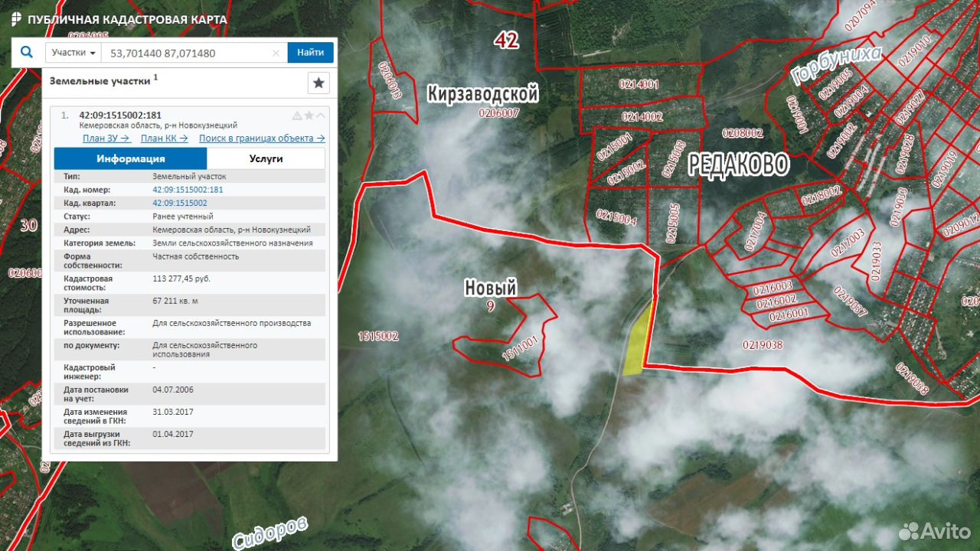The image size is (980, 551).
Task: Follow Поиск в границах объекта link
Action: 262,139
